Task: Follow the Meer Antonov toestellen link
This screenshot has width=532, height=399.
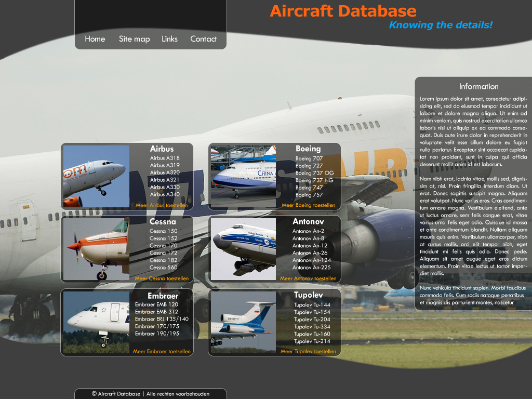Action: coord(308,278)
